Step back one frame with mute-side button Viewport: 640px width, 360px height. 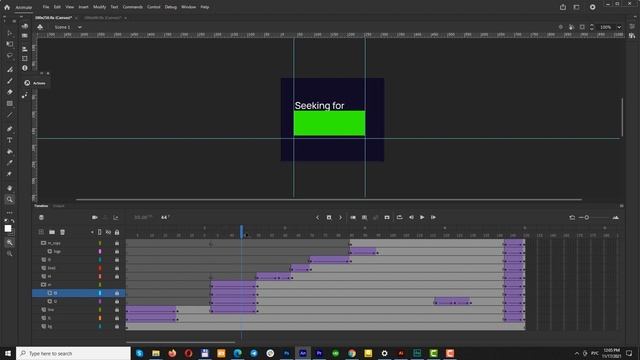[x=411, y=218]
